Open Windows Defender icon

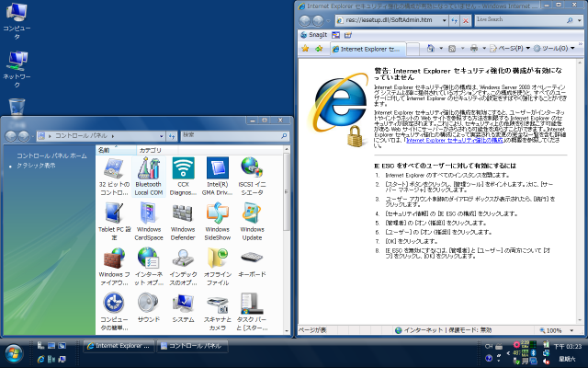(183, 222)
